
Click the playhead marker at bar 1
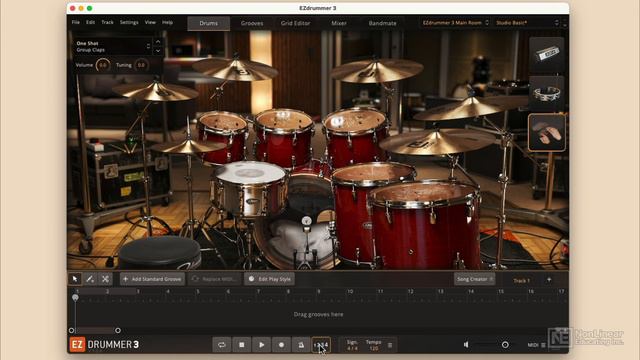click(x=75, y=298)
